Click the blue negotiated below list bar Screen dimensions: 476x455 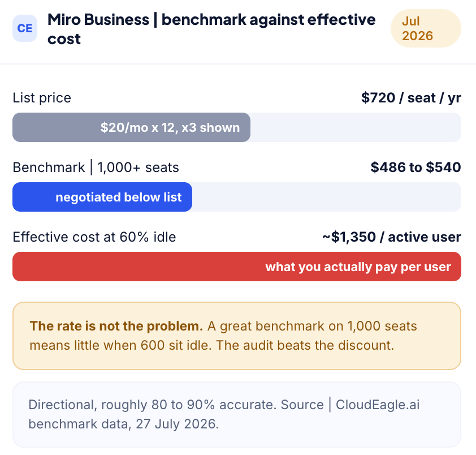(x=102, y=197)
